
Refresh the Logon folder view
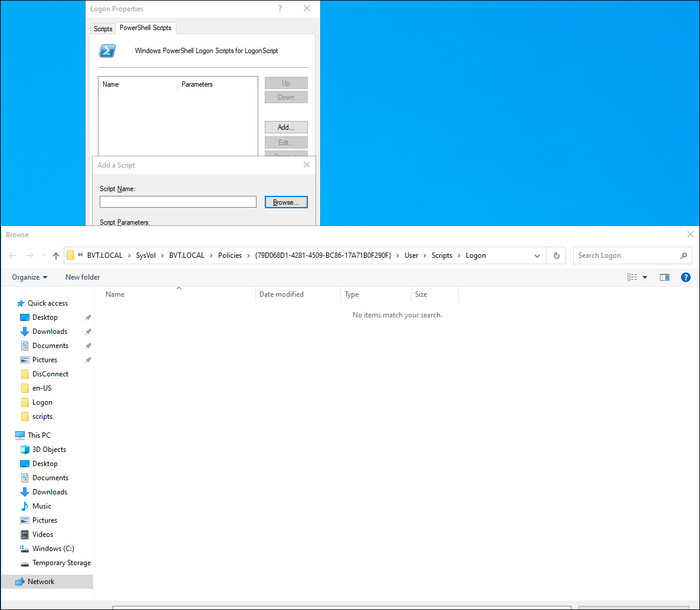[x=556, y=255]
